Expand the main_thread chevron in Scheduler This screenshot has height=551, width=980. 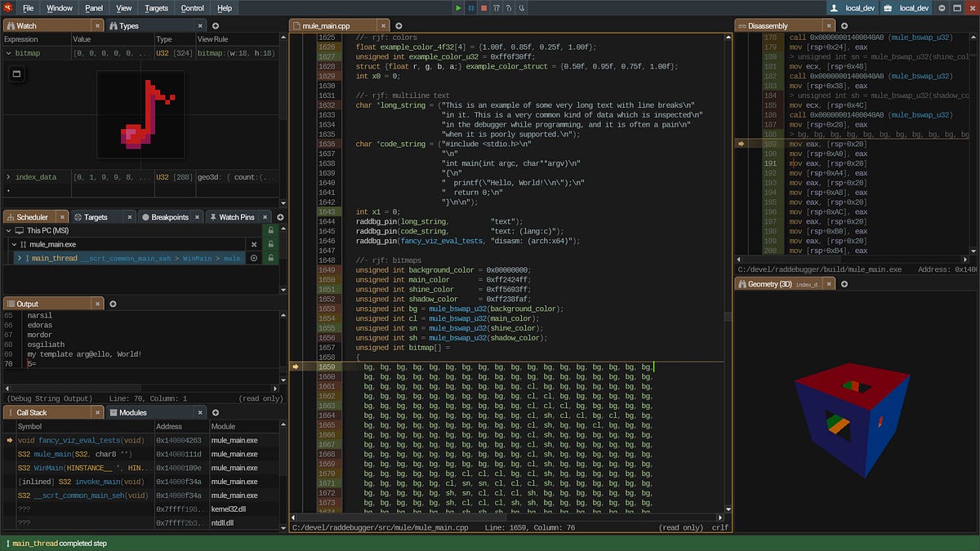pos(20,257)
